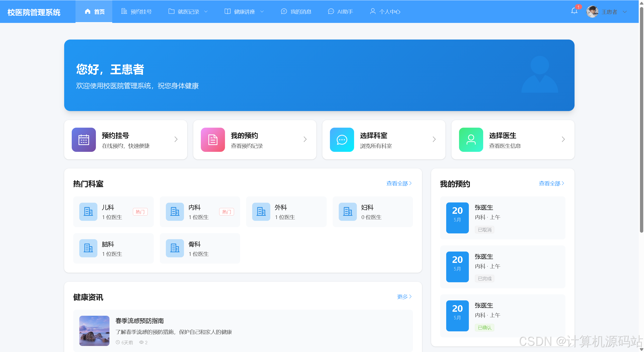This screenshot has width=644, height=352.
Task: Expand the 健康讲座 dropdown arrow
Action: pos(262,12)
